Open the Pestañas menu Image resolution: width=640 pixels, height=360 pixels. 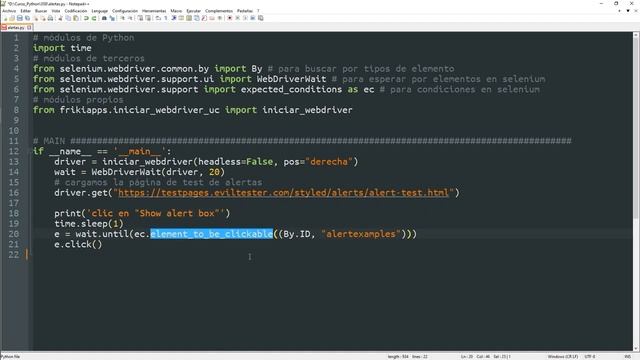(x=245, y=11)
